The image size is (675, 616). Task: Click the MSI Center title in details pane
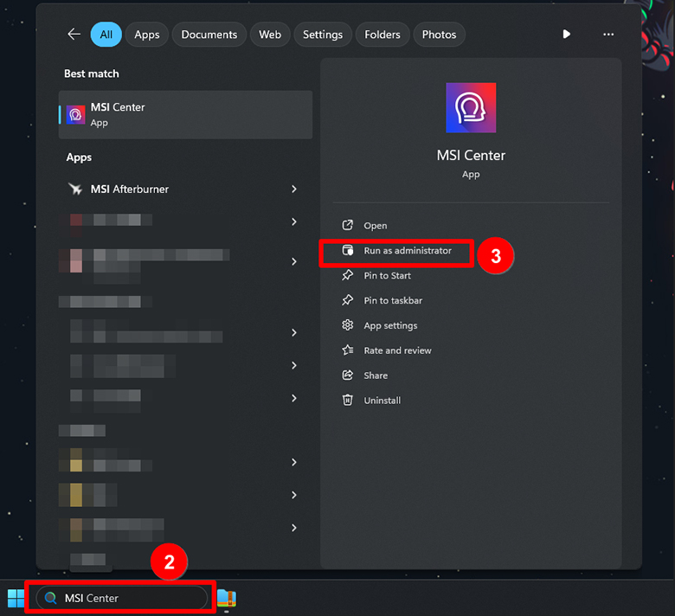click(x=471, y=156)
